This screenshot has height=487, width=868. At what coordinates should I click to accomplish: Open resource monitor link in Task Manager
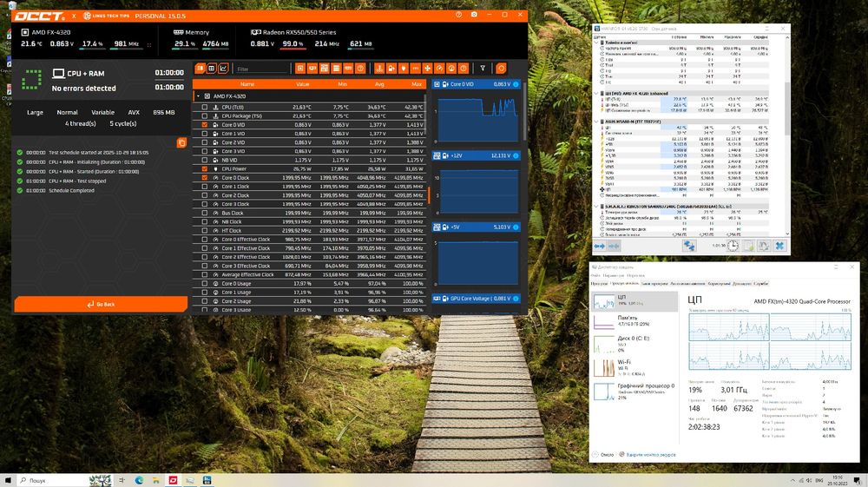click(650, 455)
